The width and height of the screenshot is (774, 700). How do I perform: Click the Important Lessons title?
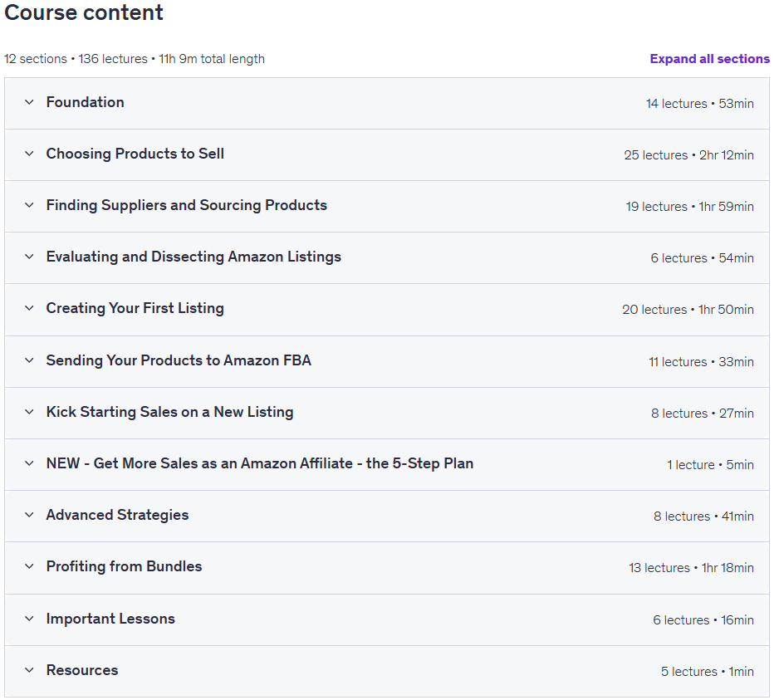point(110,619)
